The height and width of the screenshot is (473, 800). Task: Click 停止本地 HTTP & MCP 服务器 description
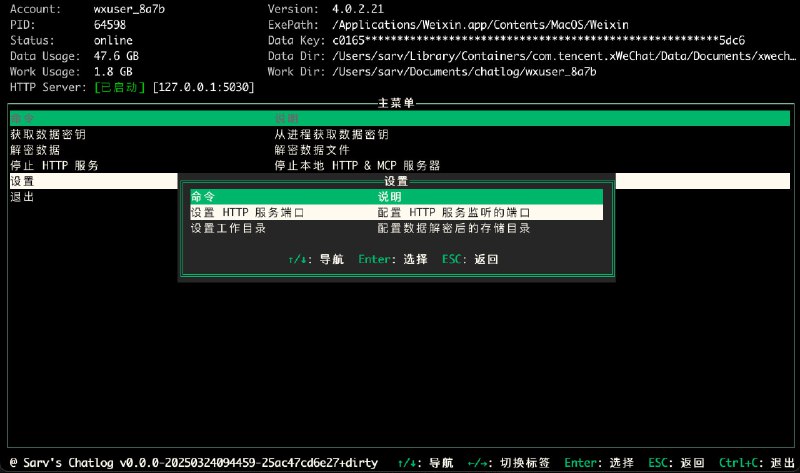coord(357,165)
